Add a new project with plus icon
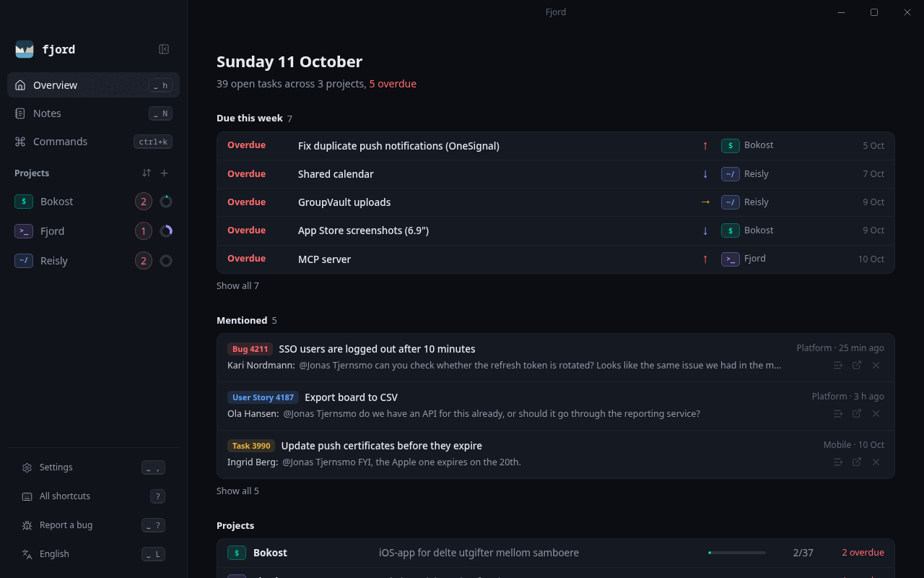924x578 pixels. click(x=164, y=173)
